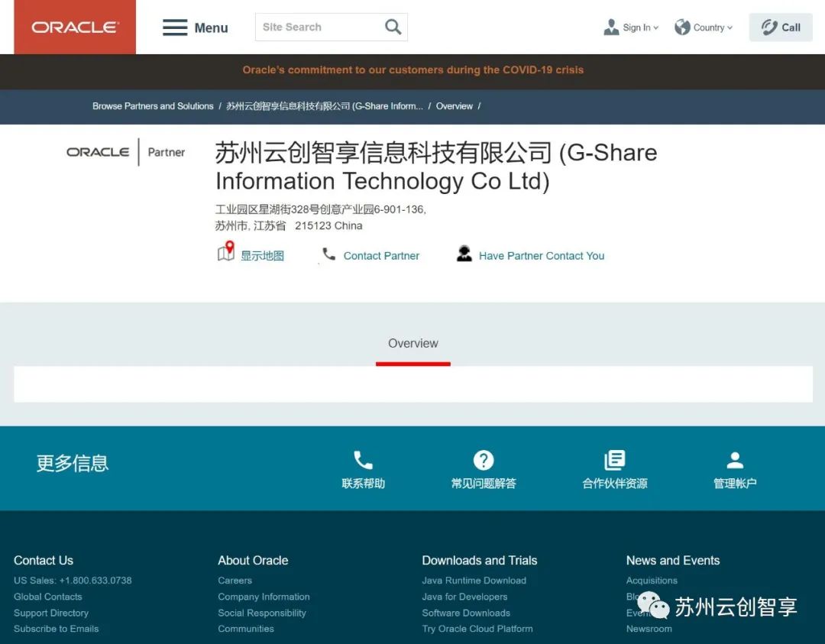Click the 常见问题解答 question mark icon

484,460
